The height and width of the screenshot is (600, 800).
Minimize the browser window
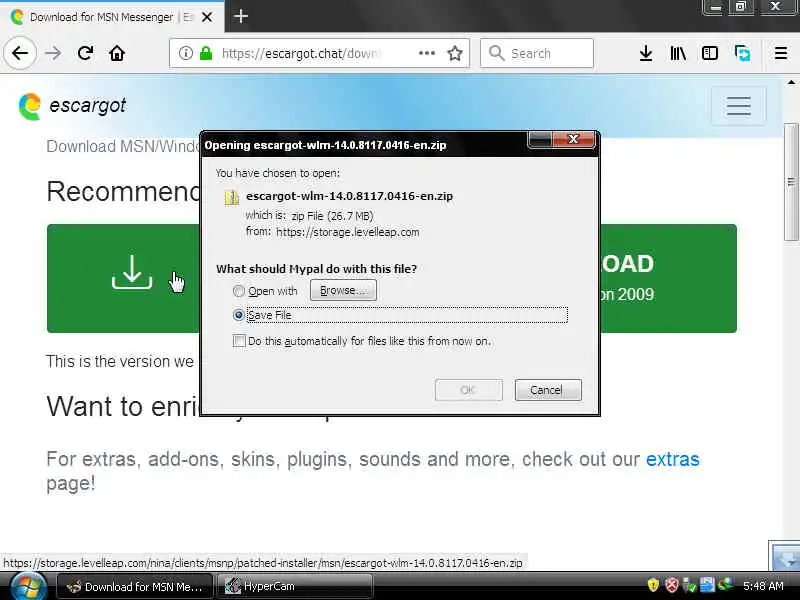pos(715,8)
